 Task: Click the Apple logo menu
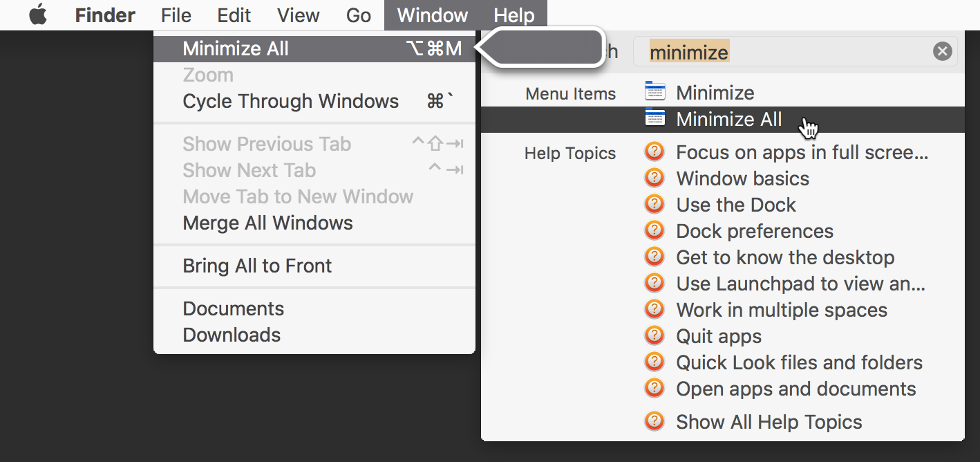(38, 15)
